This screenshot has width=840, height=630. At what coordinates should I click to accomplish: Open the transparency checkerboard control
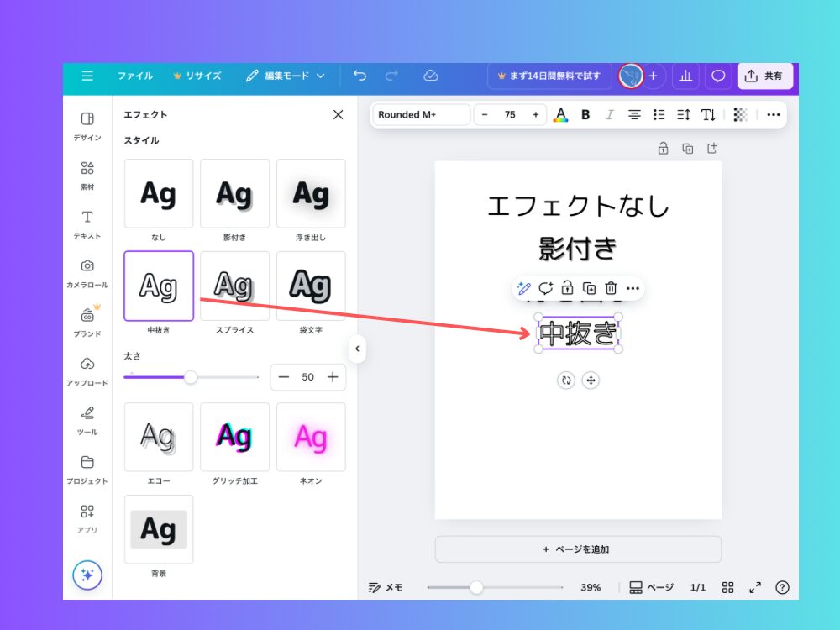pyautogui.click(x=740, y=114)
